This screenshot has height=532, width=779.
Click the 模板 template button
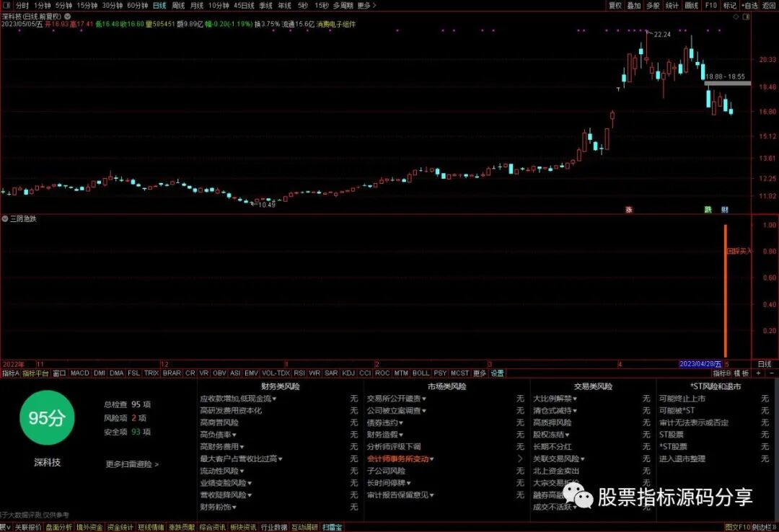tap(741, 373)
